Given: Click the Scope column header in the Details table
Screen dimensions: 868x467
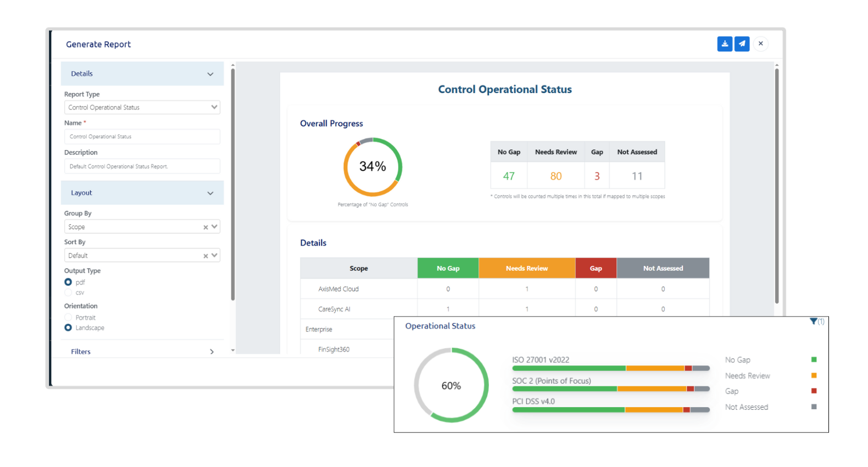Looking at the screenshot, I should (x=359, y=268).
